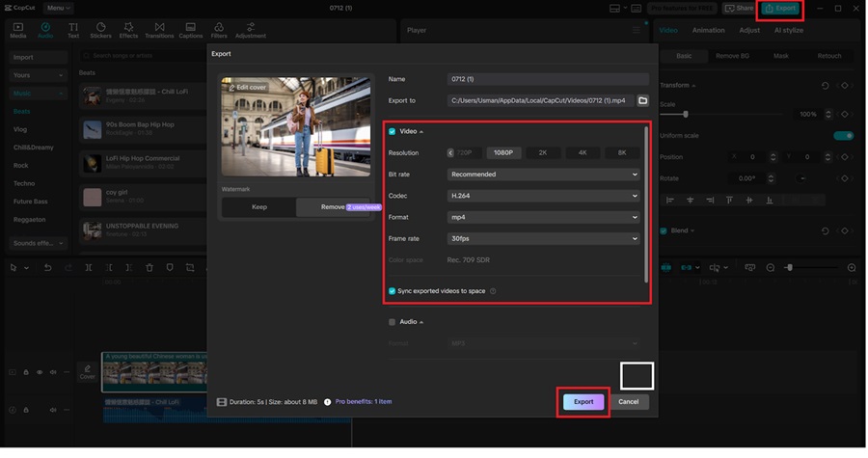
Task: Open the Bit rate Recommended dropdown
Action: [544, 175]
